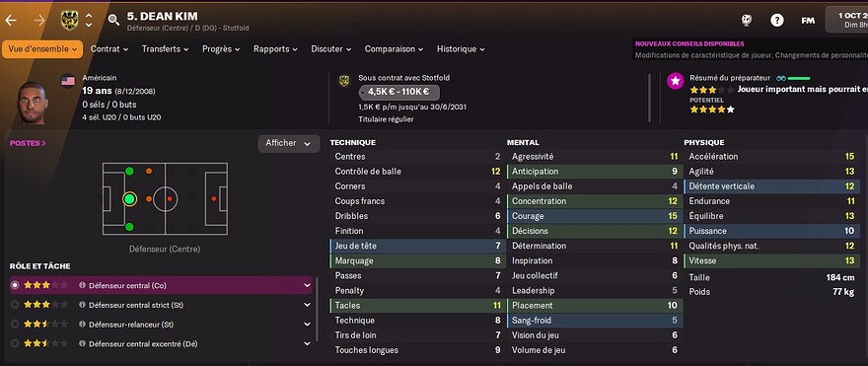Expand the Défenseur central (Co) row chevron

point(307,286)
